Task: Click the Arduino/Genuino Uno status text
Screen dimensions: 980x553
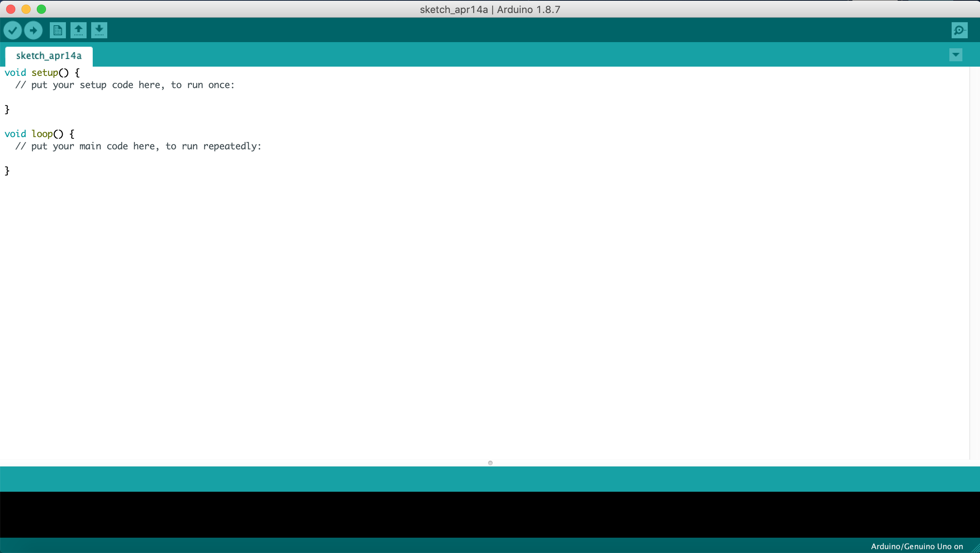Action: tap(917, 546)
